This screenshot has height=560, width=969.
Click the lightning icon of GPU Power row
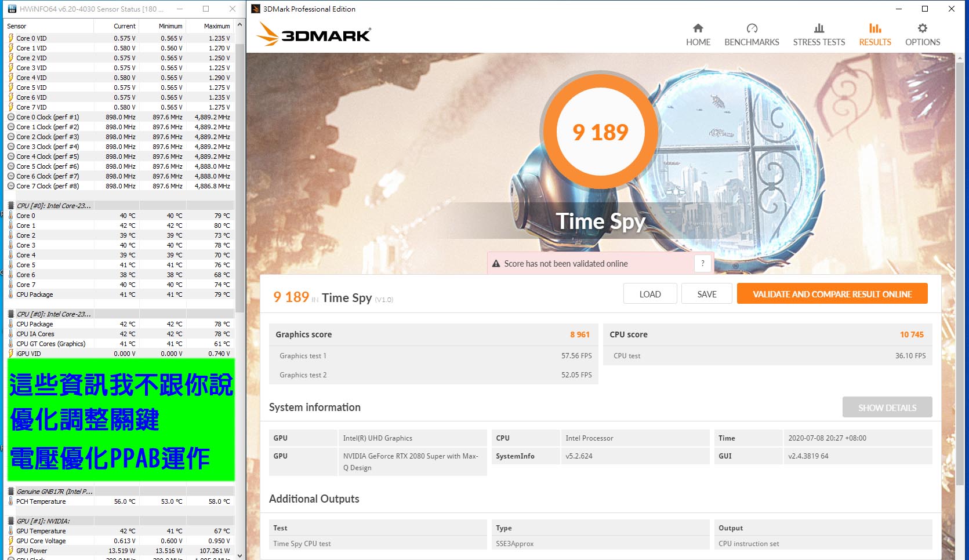11,551
